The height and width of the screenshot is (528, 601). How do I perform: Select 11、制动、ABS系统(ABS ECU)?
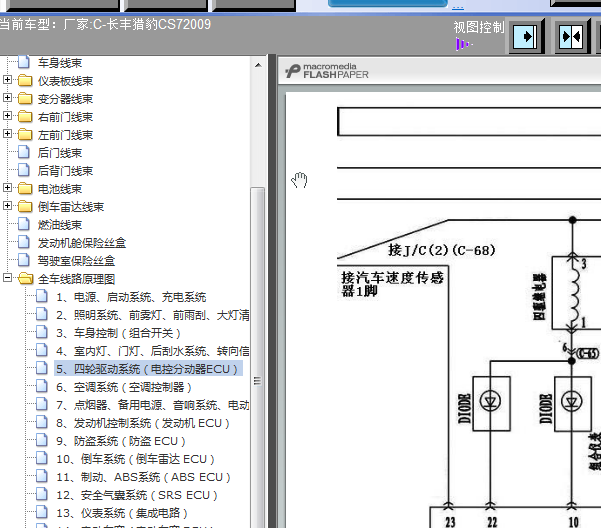pyautogui.click(x=143, y=477)
